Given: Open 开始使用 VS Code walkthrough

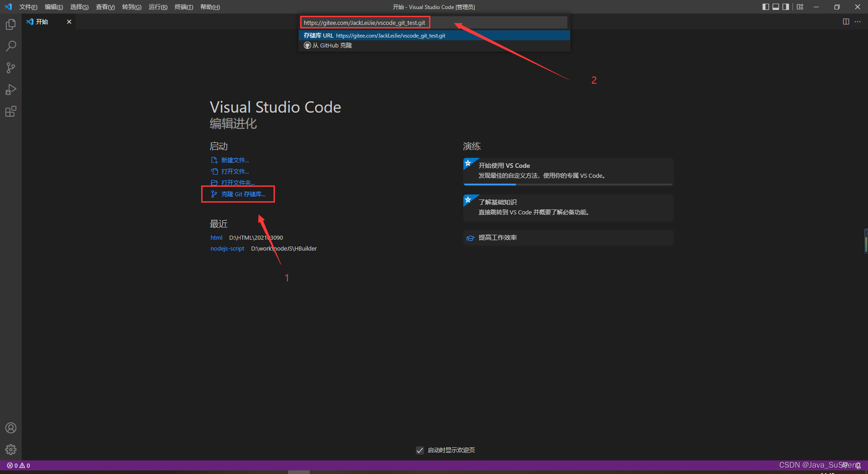Looking at the screenshot, I should point(568,171).
